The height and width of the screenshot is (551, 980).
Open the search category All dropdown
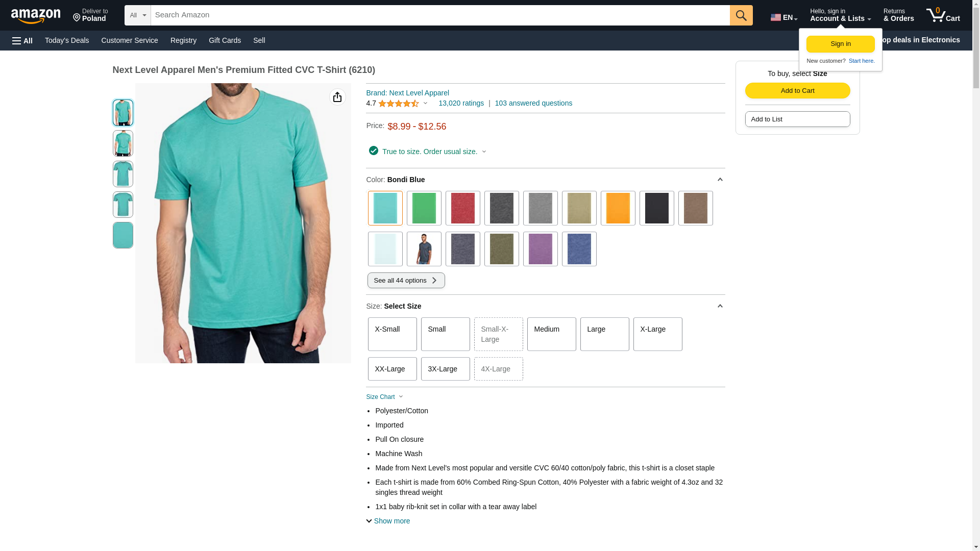pos(137,15)
